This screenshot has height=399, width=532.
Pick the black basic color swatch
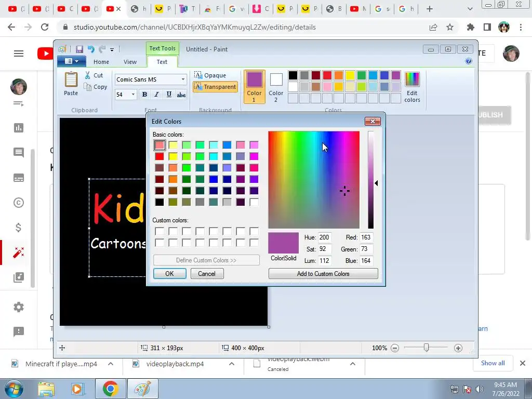tap(159, 202)
